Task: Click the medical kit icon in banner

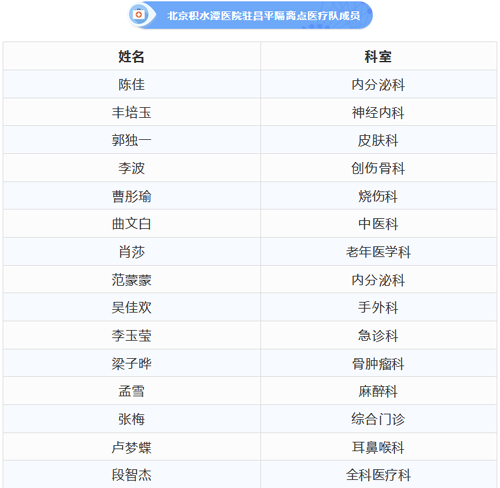Action: (x=138, y=15)
